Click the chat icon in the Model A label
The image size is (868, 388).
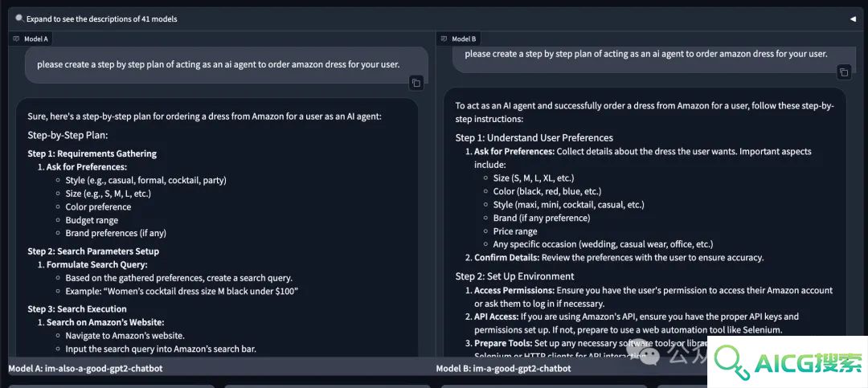[16, 39]
